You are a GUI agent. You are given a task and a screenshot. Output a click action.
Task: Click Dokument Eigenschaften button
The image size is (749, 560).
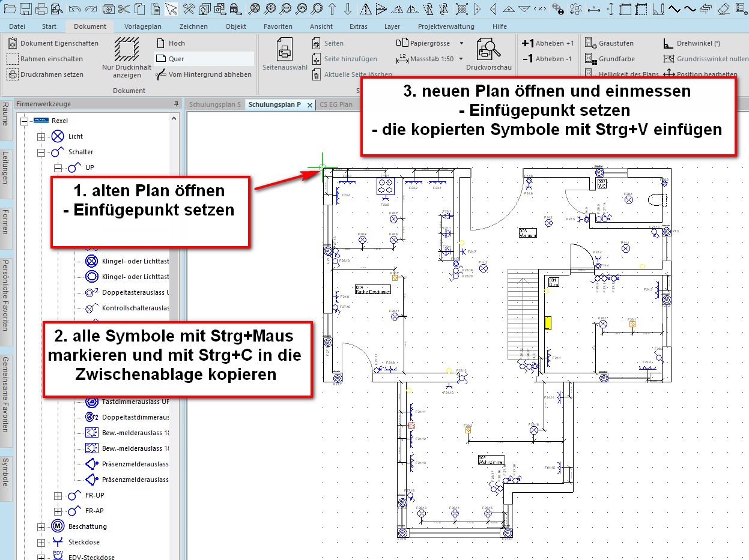point(52,43)
